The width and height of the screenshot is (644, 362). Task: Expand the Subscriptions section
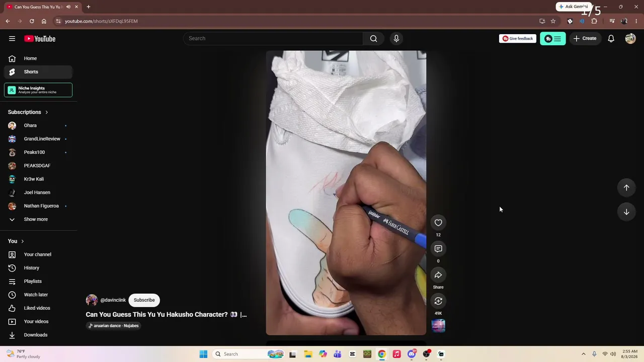tap(28, 112)
